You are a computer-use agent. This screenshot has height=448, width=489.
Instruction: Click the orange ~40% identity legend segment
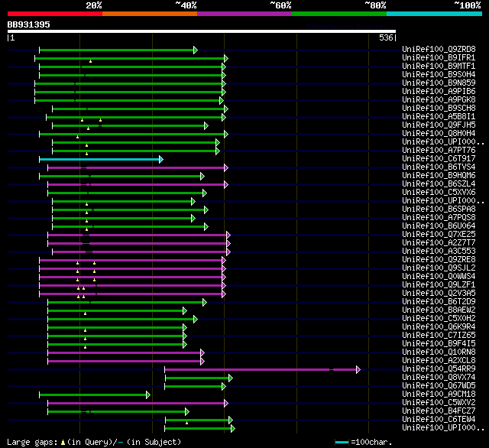(150, 14)
